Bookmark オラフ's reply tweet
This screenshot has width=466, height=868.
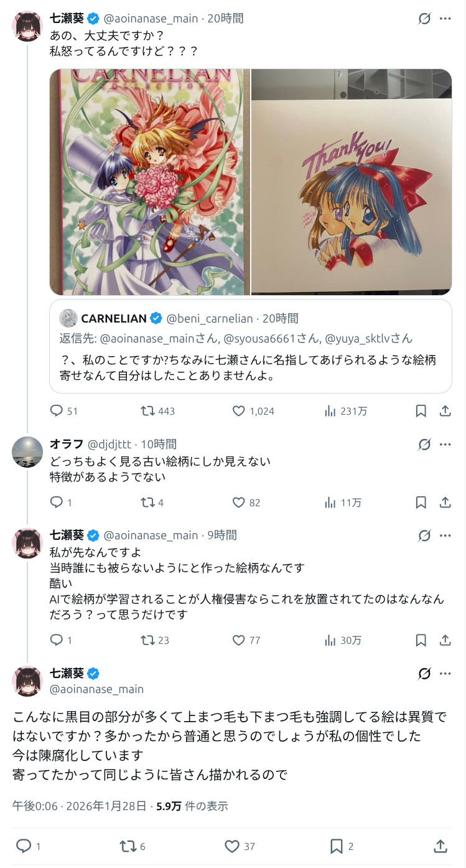tap(421, 502)
